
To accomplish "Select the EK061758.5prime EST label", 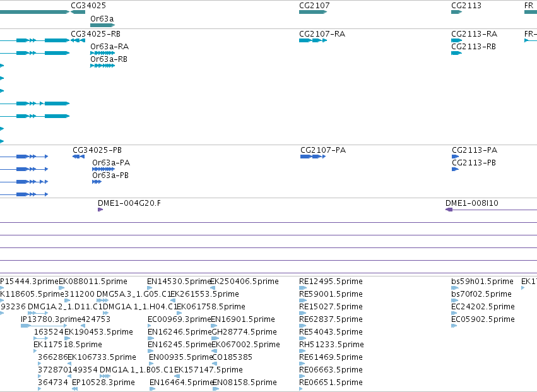I will 211,307.
